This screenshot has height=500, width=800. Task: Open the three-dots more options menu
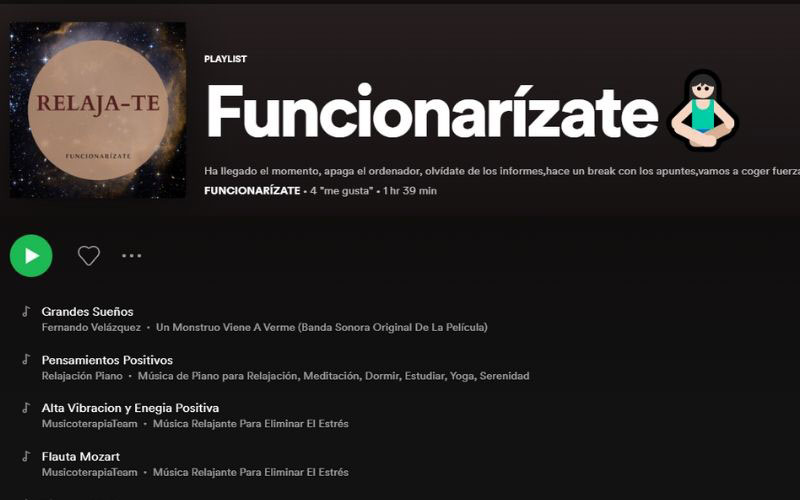(132, 256)
